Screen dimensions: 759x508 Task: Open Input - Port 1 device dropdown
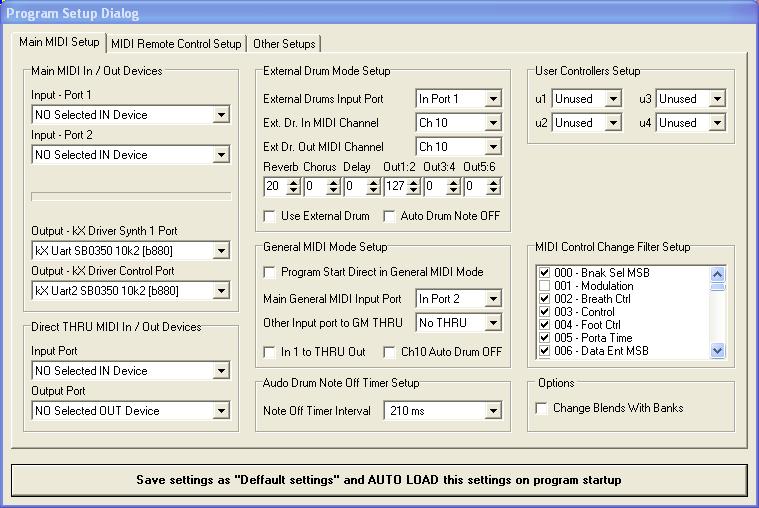click(x=221, y=115)
